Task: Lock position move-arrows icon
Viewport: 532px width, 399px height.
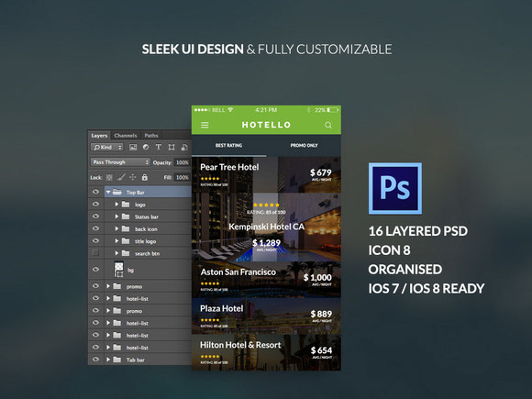Action: click(133, 177)
